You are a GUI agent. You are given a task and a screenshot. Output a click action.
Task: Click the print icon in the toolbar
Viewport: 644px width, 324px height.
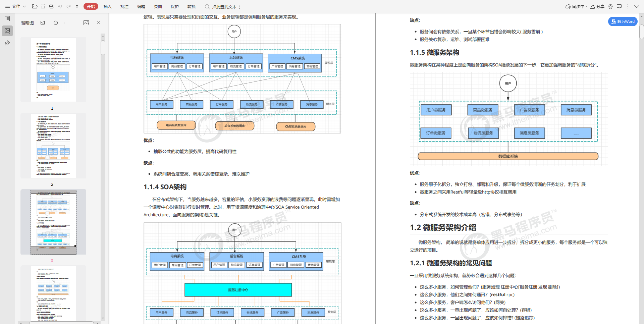click(51, 6)
